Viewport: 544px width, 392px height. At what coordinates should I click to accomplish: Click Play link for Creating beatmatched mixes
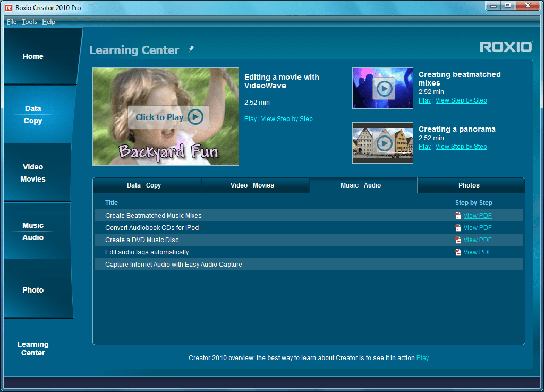tap(424, 100)
